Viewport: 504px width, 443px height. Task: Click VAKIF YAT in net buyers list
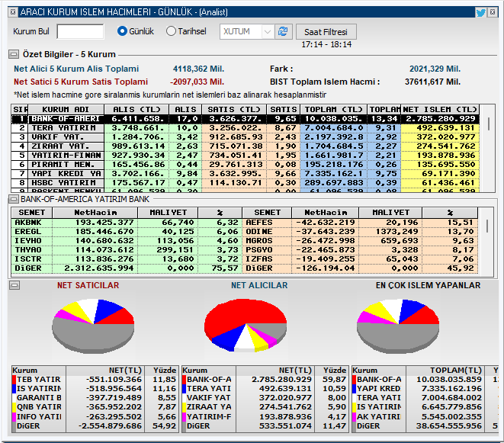coord(209,398)
